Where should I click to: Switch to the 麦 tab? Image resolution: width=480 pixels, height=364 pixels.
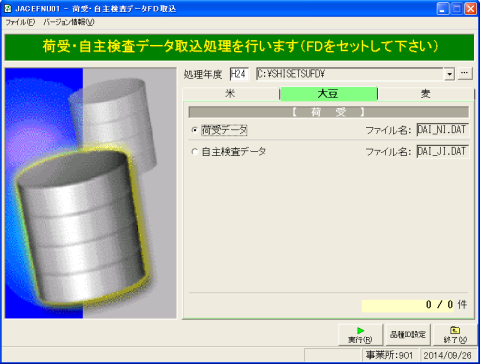(425, 94)
